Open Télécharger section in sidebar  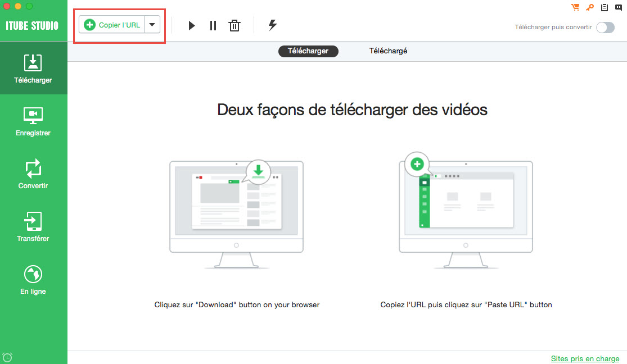[33, 68]
